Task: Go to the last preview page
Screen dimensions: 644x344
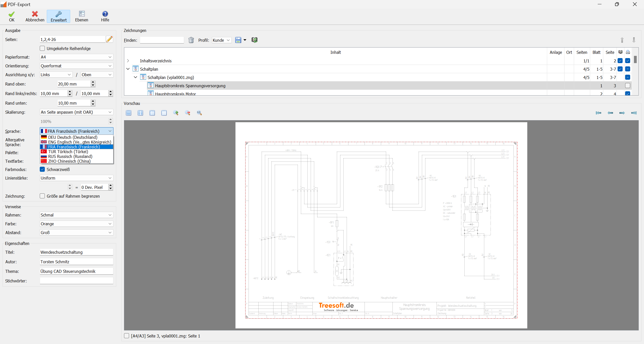Action: click(634, 113)
